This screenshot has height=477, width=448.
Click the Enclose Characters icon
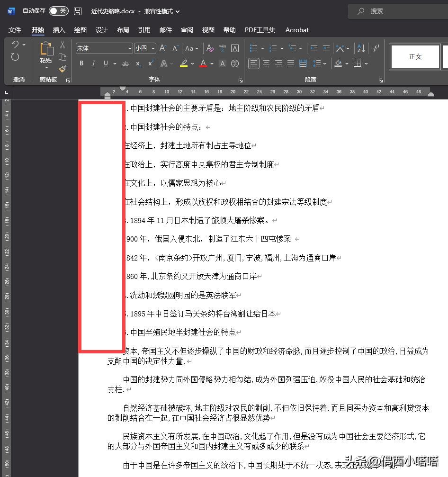point(235,63)
